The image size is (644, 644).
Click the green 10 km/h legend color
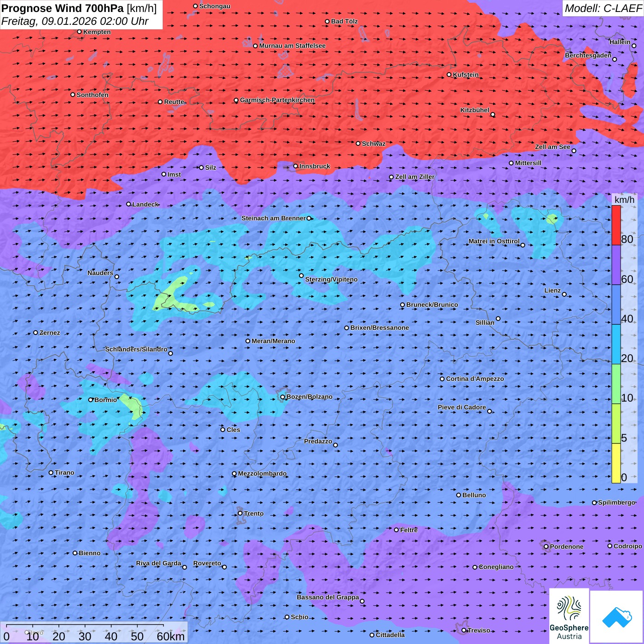click(x=616, y=384)
